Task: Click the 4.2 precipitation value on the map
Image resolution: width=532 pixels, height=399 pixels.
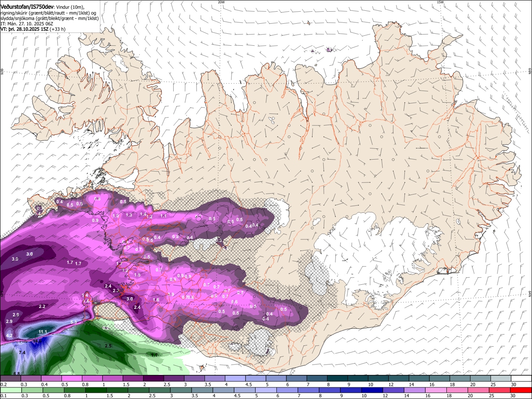Action: pos(9,335)
